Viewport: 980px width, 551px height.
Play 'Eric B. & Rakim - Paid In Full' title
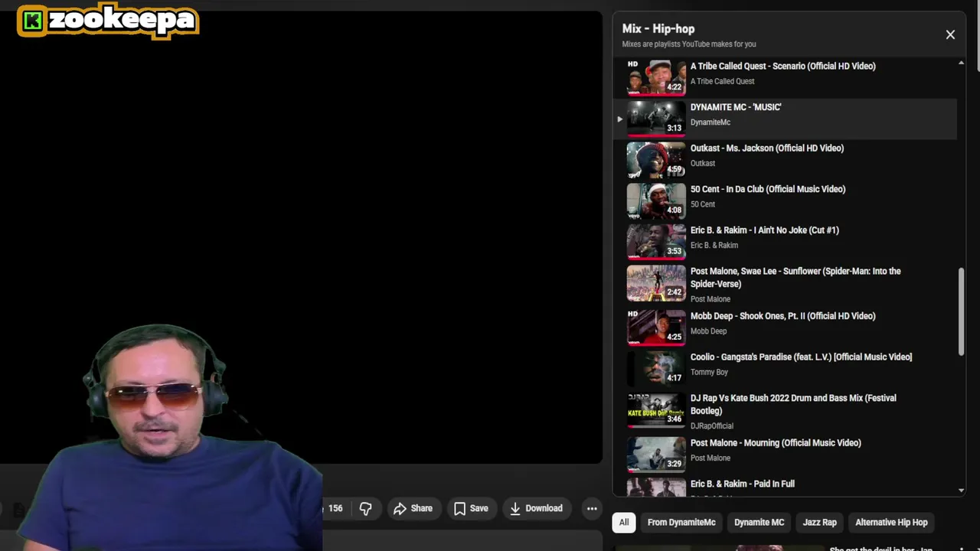tap(743, 484)
